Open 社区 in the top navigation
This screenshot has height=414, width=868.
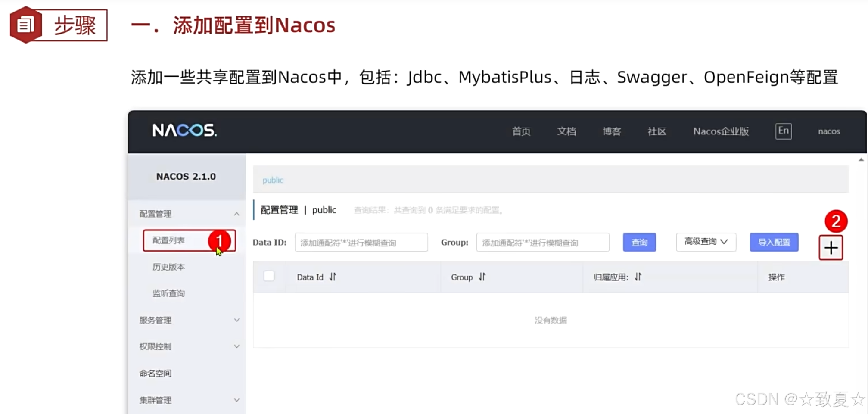pyautogui.click(x=656, y=131)
